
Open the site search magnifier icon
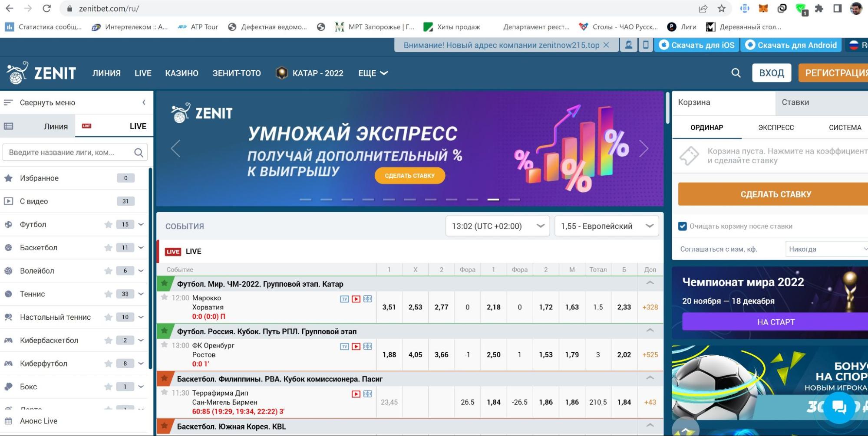(736, 73)
